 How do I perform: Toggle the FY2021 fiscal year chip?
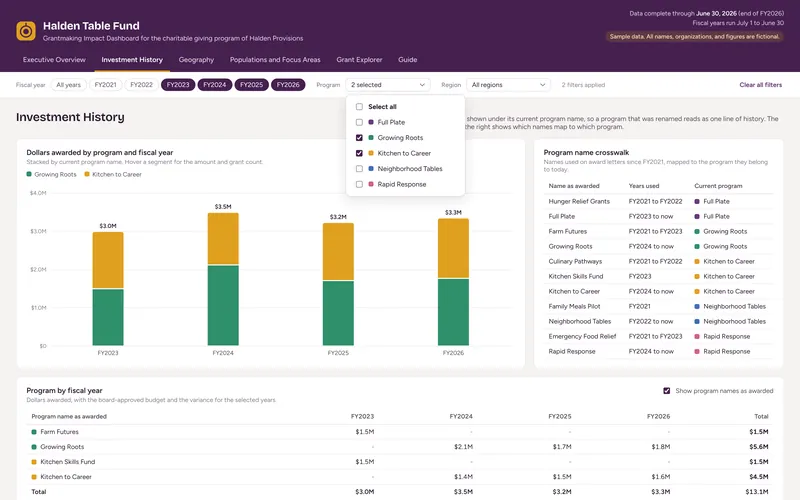pyautogui.click(x=106, y=85)
